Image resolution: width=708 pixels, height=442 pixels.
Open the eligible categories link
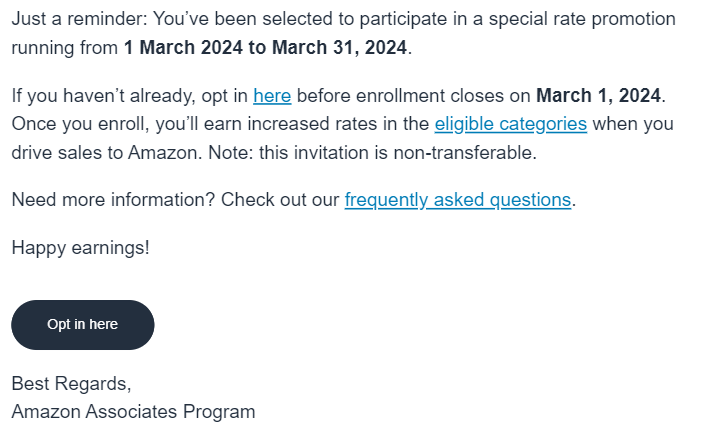tap(511, 124)
